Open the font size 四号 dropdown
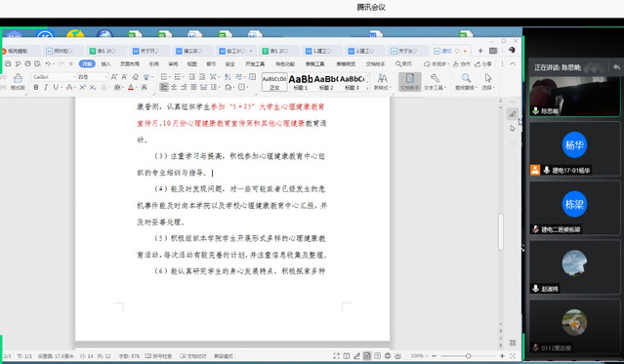The height and width of the screenshot is (364, 624). click(93, 77)
